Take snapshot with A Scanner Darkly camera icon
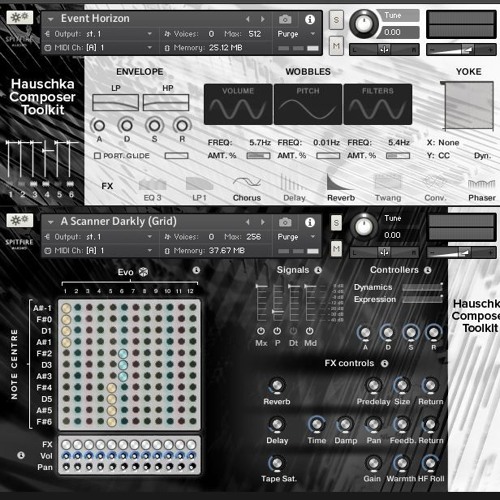This screenshot has width=500, height=500. coord(285,222)
